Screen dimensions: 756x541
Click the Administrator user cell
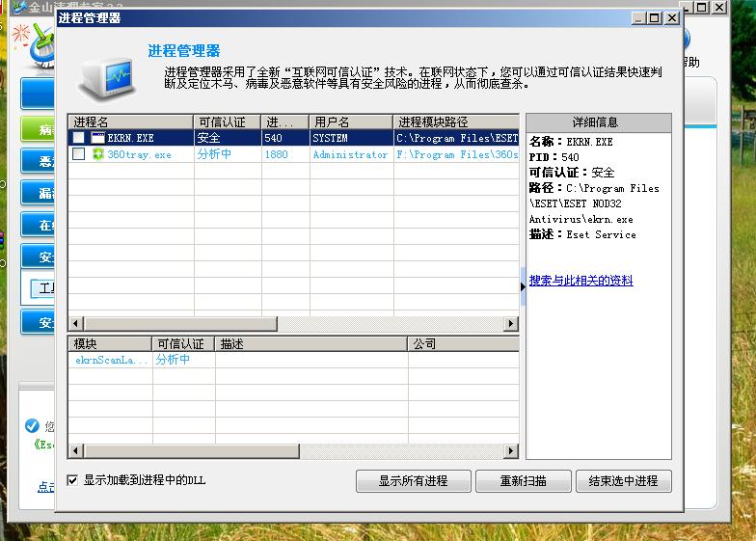point(351,154)
